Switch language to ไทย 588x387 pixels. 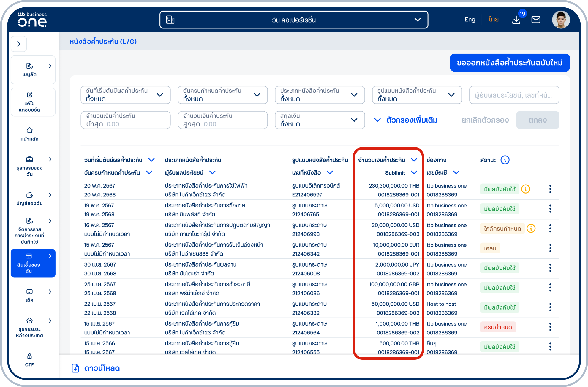coord(493,20)
